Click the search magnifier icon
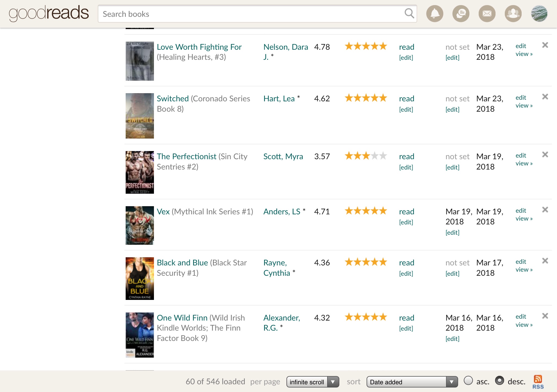Screen dimensions: 557x392 409,13
